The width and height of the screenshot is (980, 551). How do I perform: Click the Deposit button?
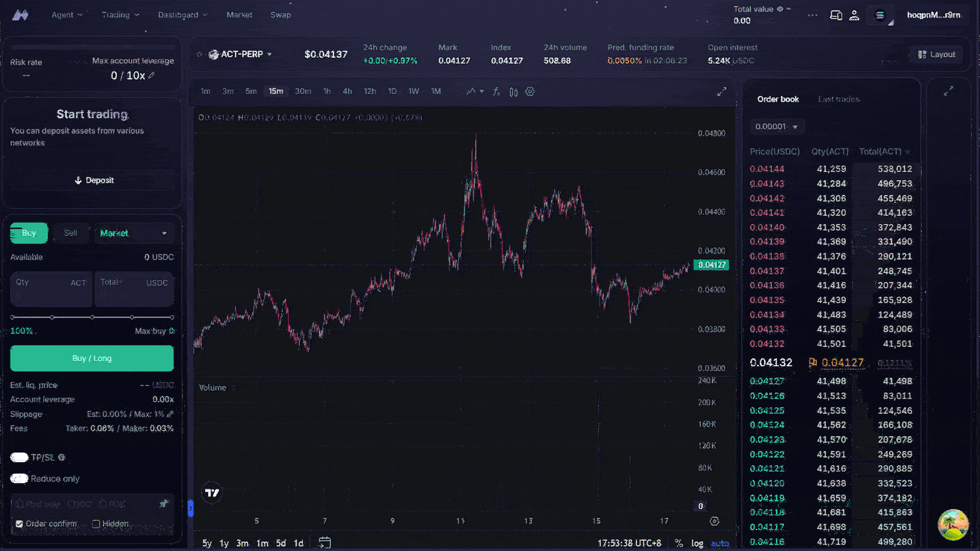coord(93,180)
